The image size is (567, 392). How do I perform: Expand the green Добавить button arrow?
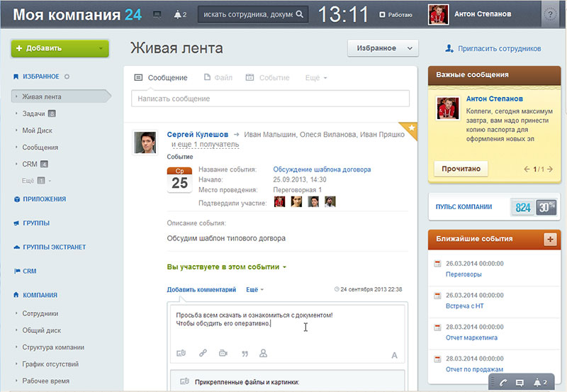click(101, 48)
